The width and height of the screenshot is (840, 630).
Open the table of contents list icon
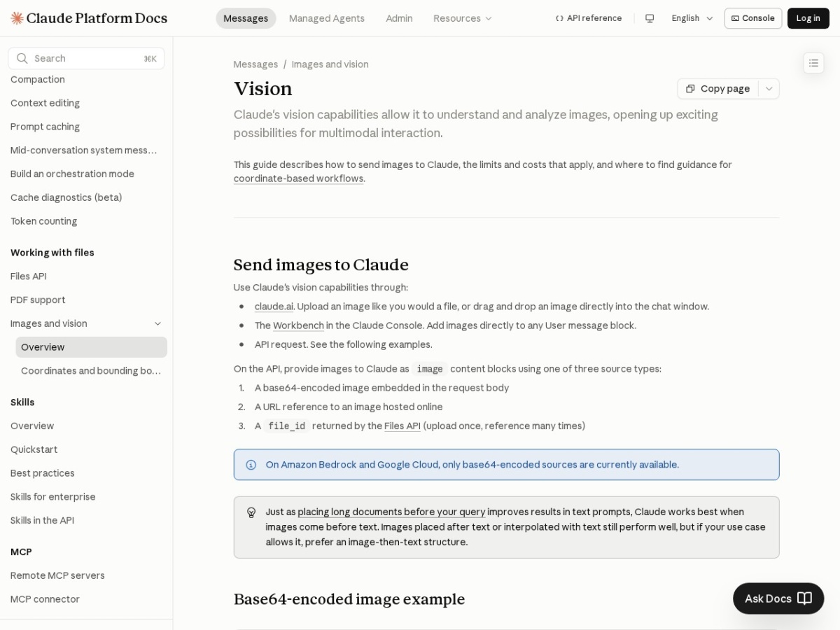click(x=813, y=63)
